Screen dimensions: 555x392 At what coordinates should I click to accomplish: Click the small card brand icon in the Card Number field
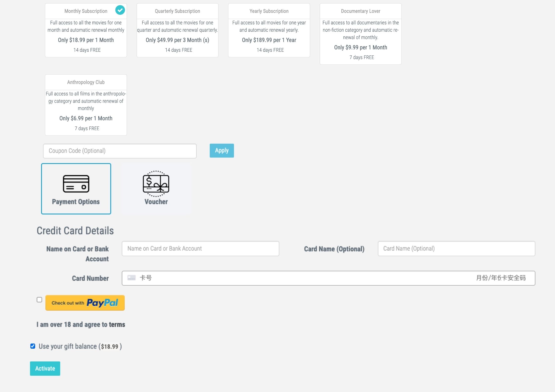pos(131,278)
